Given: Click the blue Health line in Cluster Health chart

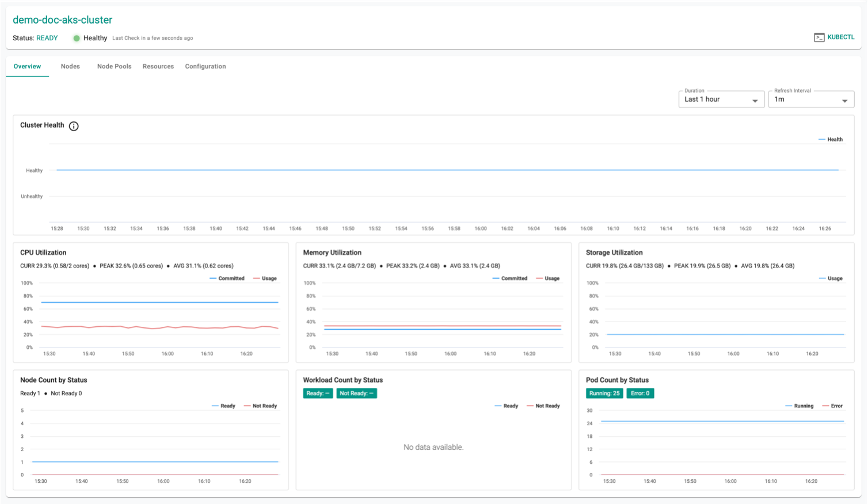Looking at the screenshot, I should 447,170.
